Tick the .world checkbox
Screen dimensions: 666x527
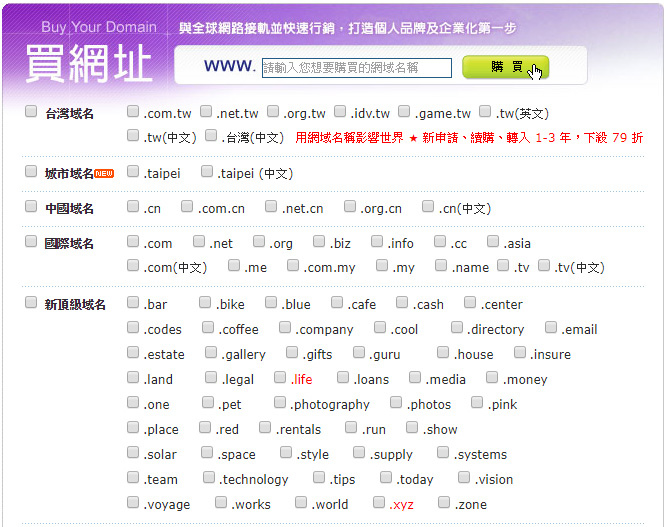coord(301,503)
